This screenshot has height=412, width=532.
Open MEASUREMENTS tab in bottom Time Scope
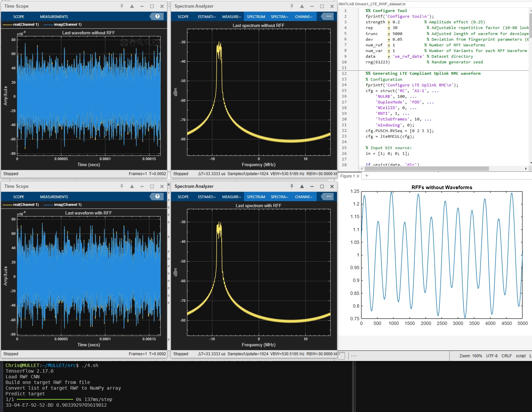tap(54, 197)
